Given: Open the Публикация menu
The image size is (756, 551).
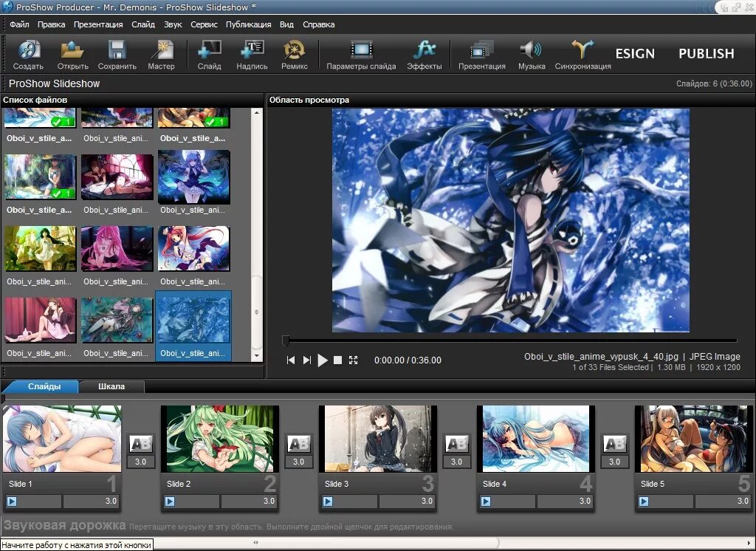Looking at the screenshot, I should coord(248,24).
